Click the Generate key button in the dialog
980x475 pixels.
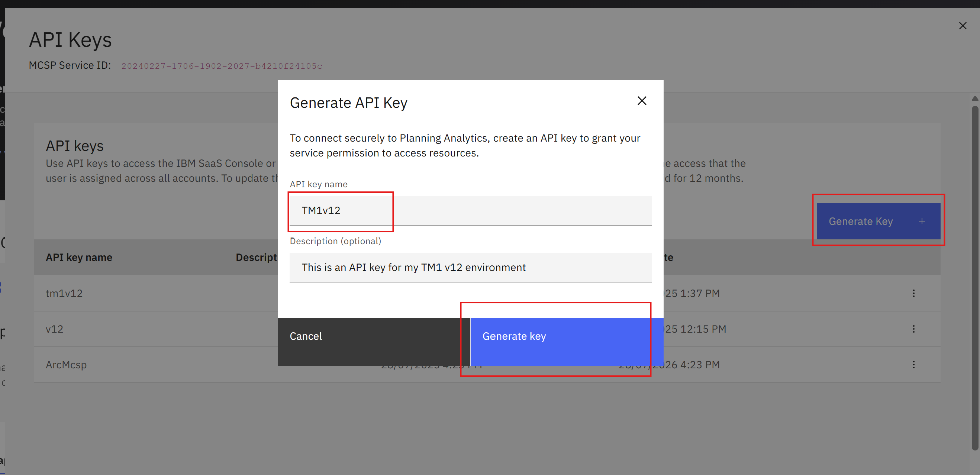click(x=567, y=342)
